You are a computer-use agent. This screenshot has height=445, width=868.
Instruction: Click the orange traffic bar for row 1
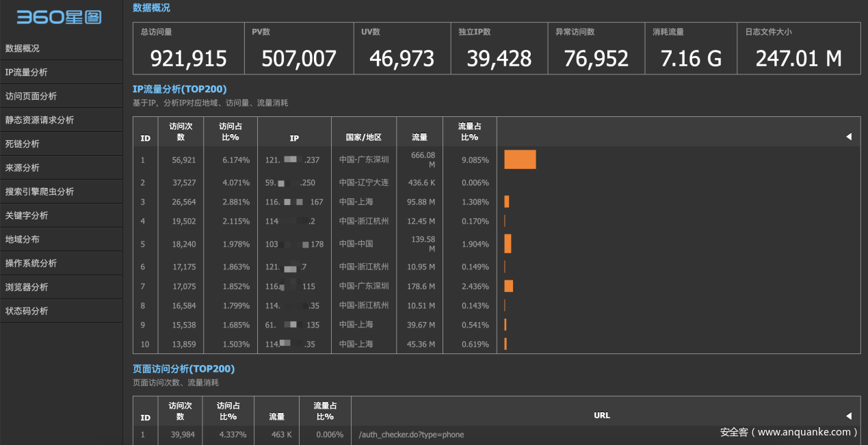point(520,160)
